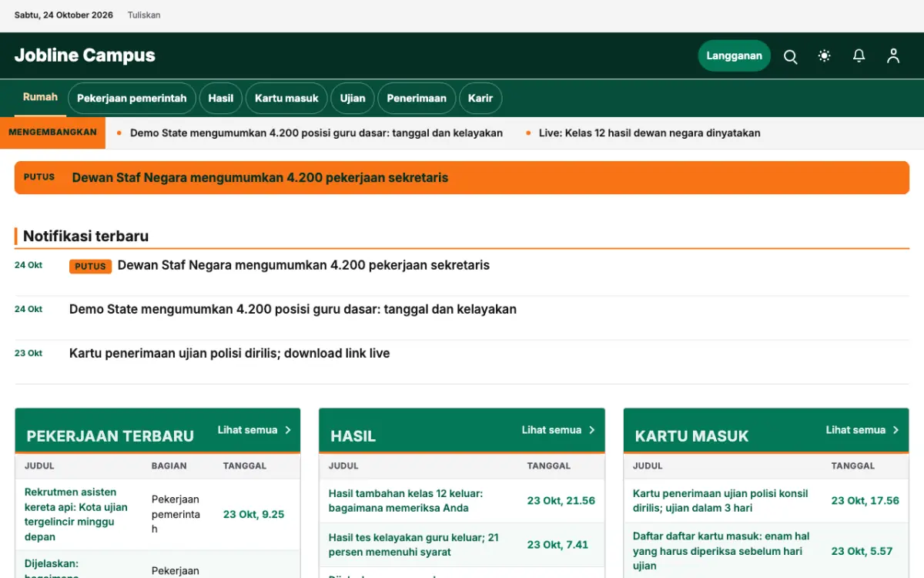Open ticker item about Demo State guru dasar
924x578 pixels.
(316, 133)
